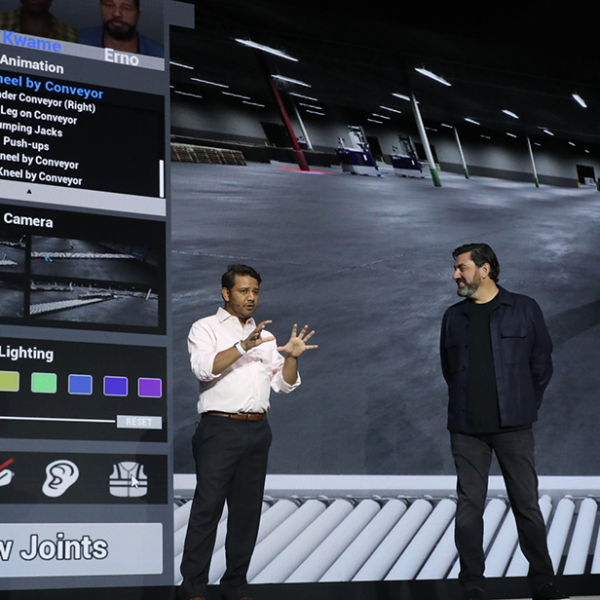Image resolution: width=600 pixels, height=600 pixels.
Task: Click the ear icon
Action: pos(60,478)
